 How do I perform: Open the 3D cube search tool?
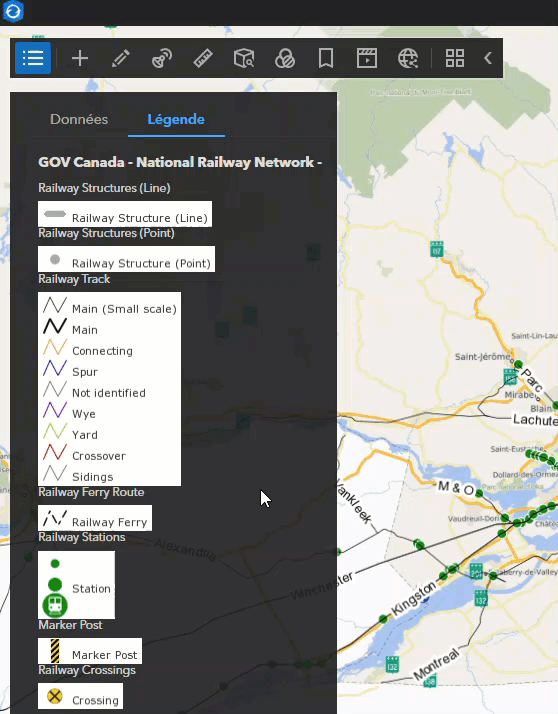[244, 58]
